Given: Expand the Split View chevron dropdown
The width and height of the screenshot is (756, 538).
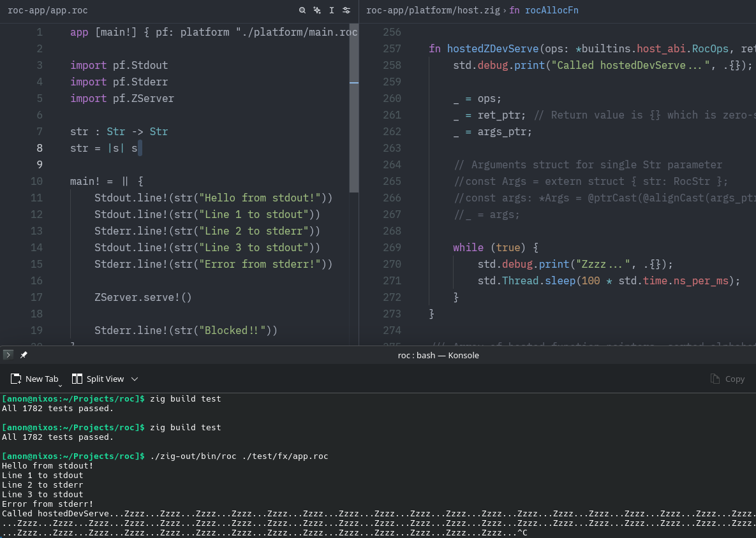Looking at the screenshot, I should (135, 379).
